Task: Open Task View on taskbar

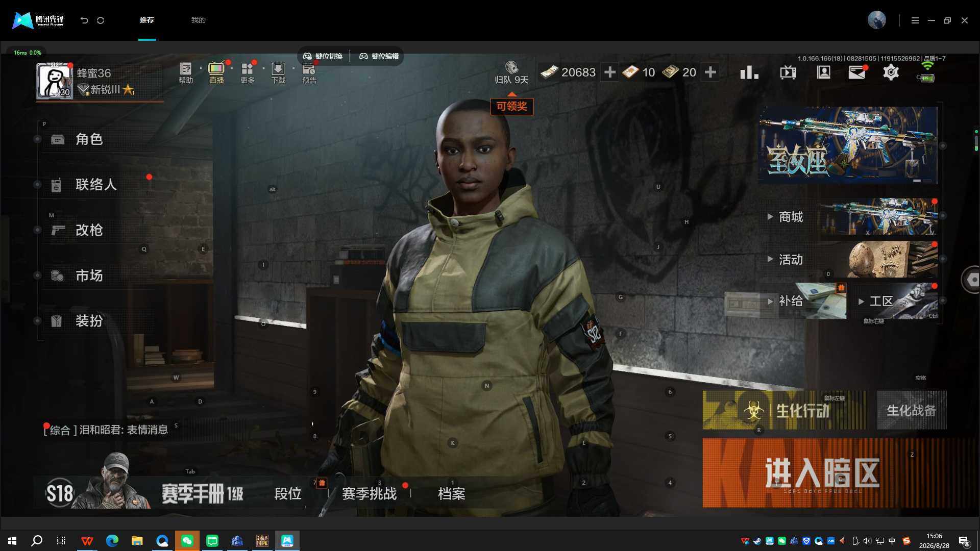Action: [61, 541]
